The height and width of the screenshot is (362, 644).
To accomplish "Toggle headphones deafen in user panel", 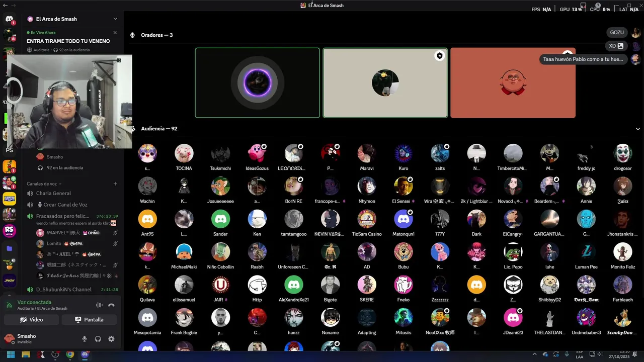I will 98,339.
